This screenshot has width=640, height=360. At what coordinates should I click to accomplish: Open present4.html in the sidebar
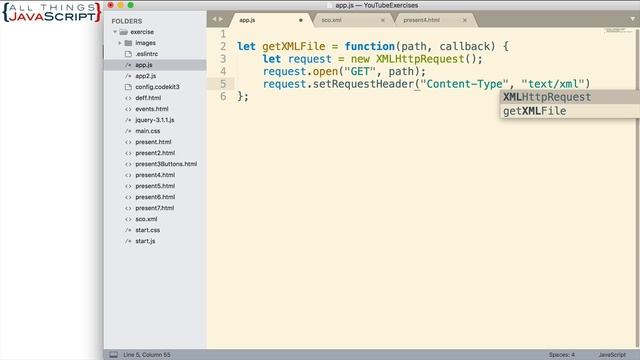pyautogui.click(x=155, y=175)
